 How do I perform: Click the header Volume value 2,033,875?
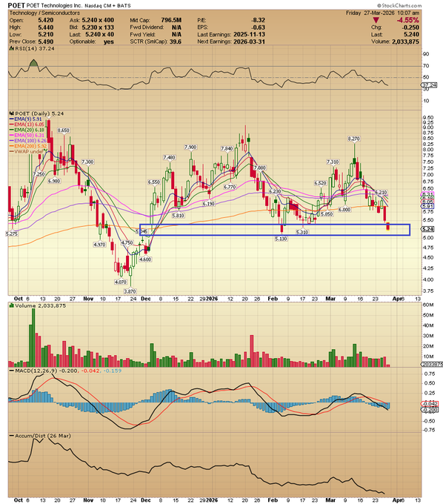[405, 42]
